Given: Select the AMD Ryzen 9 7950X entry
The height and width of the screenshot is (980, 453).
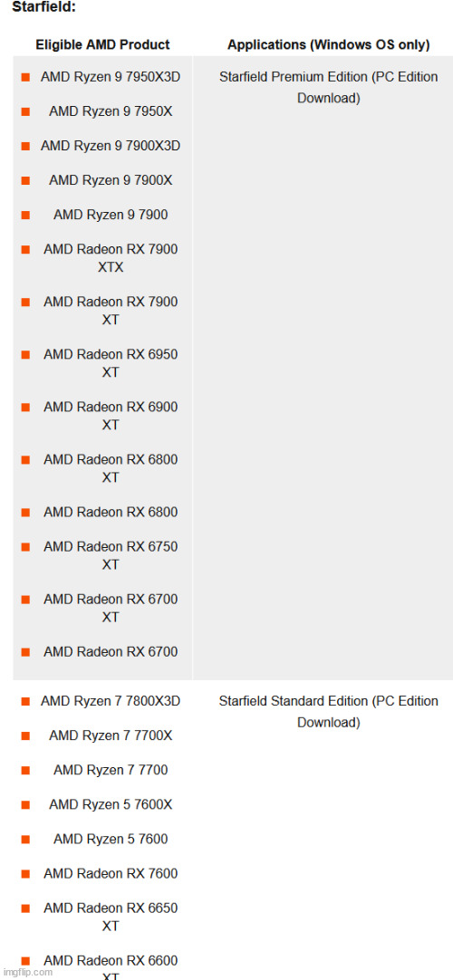Looking at the screenshot, I should (x=111, y=111).
